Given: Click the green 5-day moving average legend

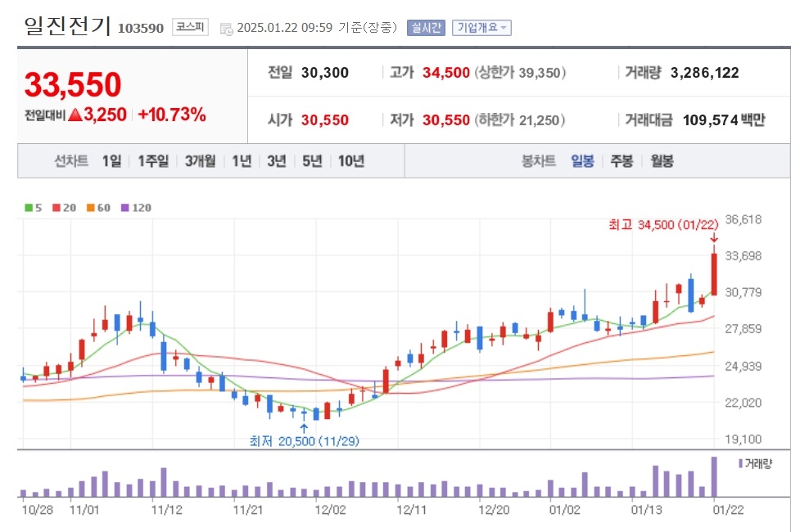Looking at the screenshot, I should pos(34,208).
